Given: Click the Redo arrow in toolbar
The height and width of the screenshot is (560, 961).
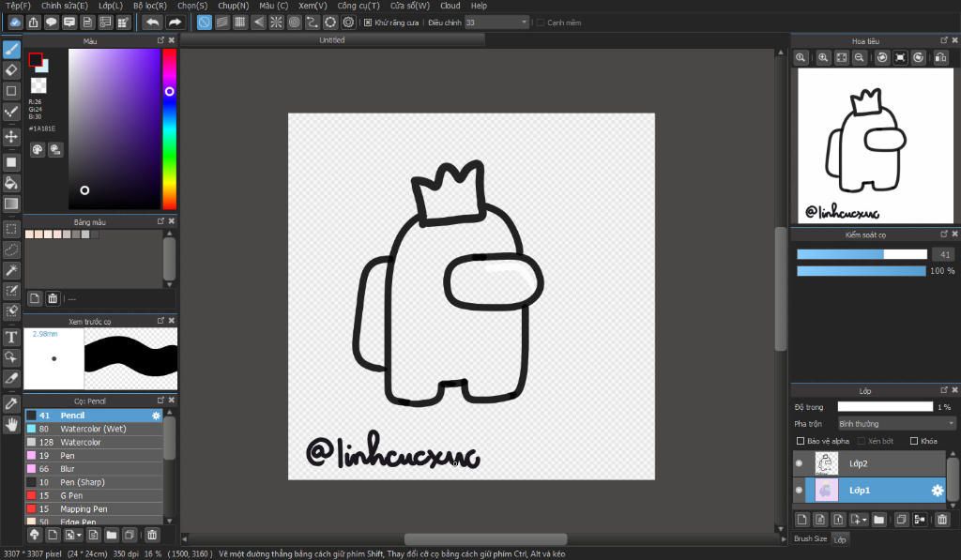Looking at the screenshot, I should pyautogui.click(x=175, y=23).
